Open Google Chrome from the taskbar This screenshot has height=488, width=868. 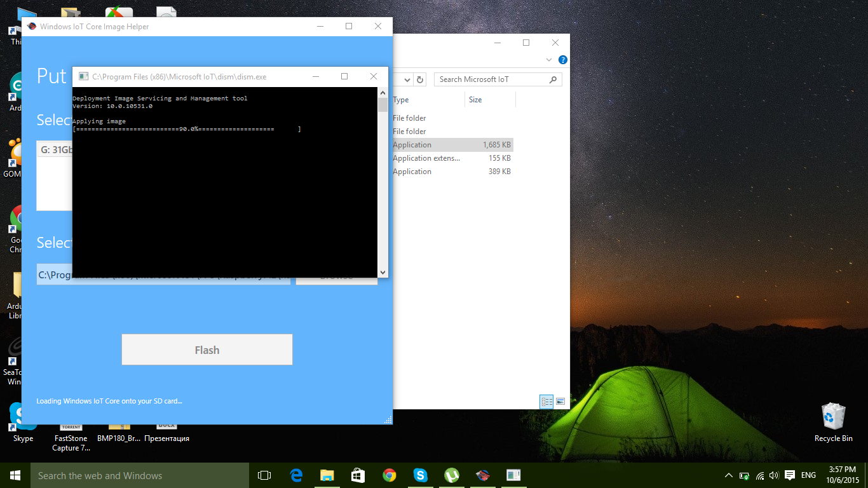tap(390, 475)
